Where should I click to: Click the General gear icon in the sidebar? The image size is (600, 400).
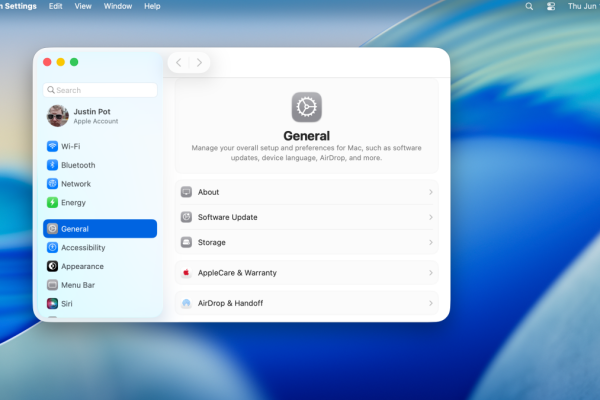tap(52, 229)
